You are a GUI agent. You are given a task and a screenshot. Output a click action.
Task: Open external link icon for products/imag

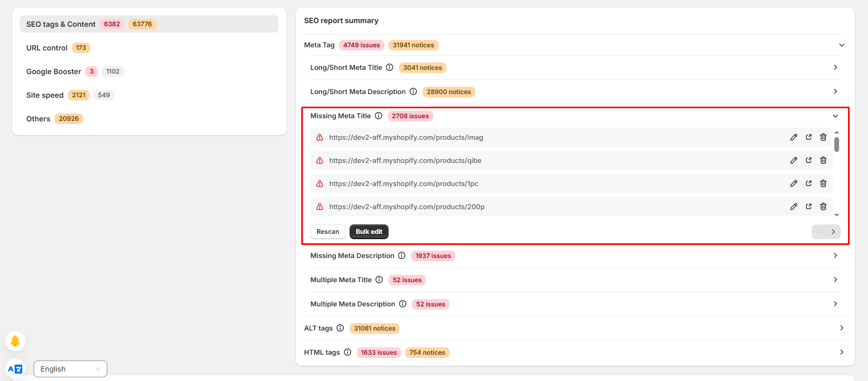[x=809, y=137]
